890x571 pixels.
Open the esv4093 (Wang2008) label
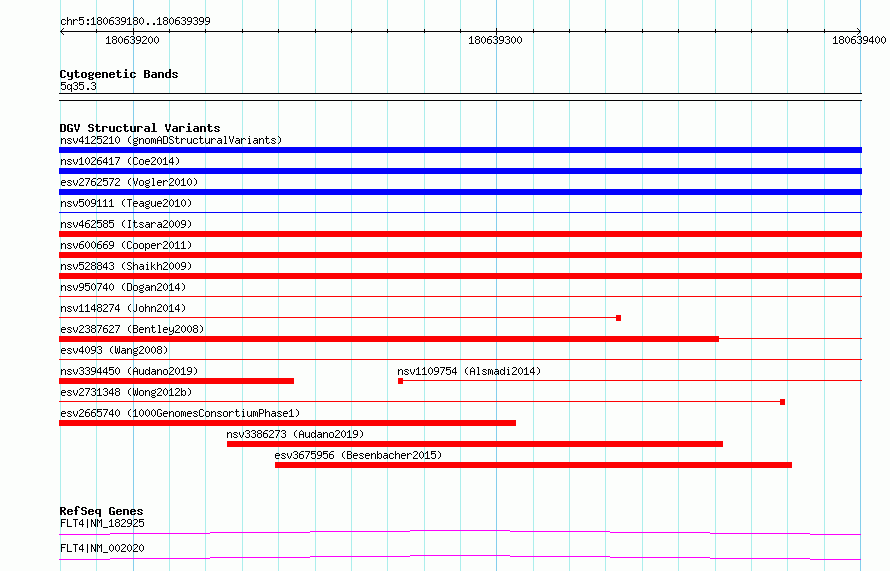114,350
